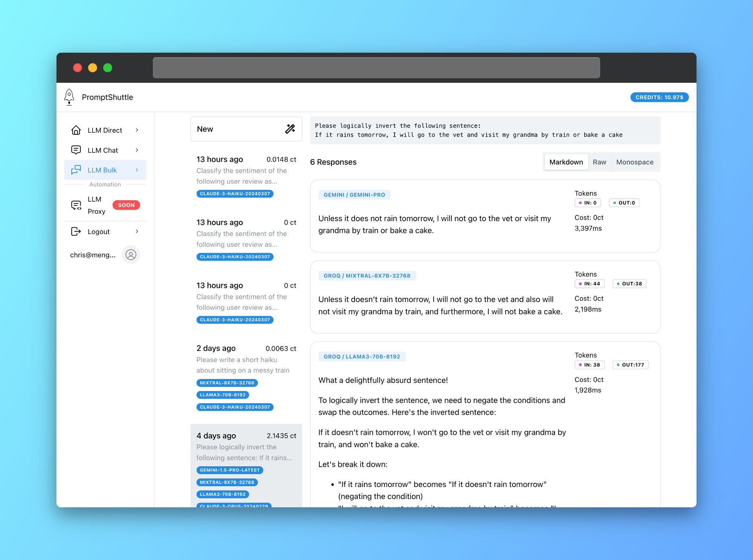Click the Automation section label
Screen dimensions: 753x560
tap(105, 184)
